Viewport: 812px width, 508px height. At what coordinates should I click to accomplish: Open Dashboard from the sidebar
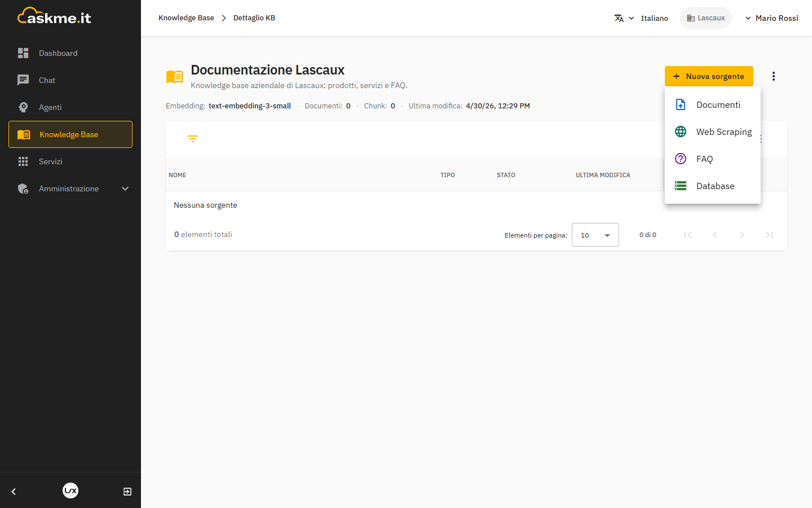click(x=70, y=53)
